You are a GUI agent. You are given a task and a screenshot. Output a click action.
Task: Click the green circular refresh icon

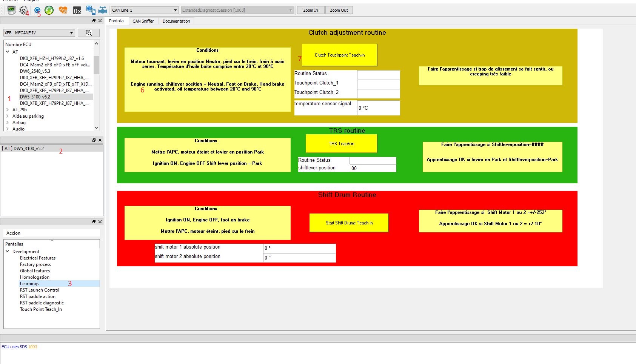pos(49,10)
